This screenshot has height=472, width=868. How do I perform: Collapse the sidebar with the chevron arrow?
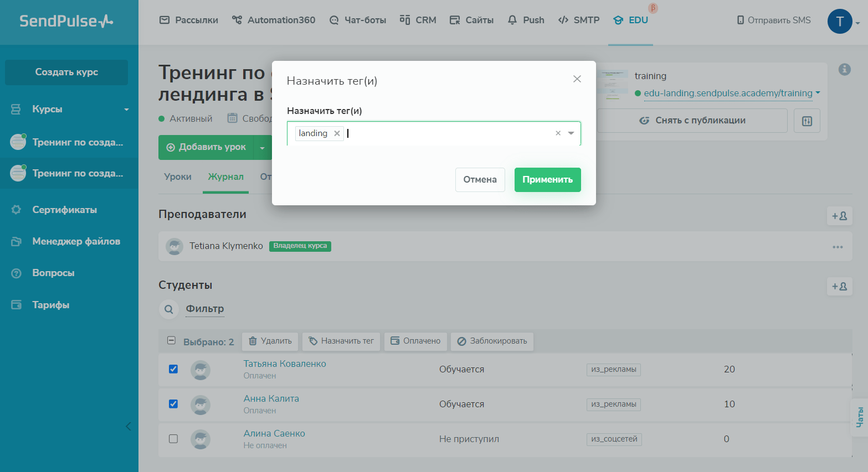[x=129, y=426]
